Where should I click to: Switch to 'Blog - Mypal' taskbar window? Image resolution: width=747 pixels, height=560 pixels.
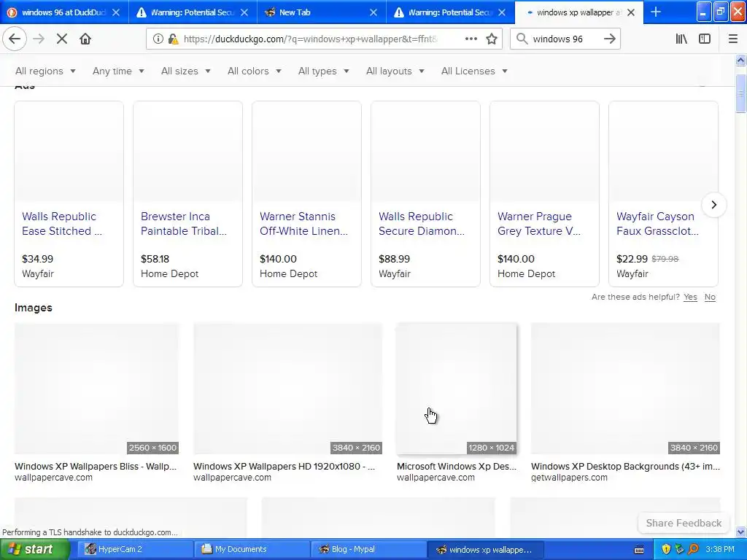369,549
